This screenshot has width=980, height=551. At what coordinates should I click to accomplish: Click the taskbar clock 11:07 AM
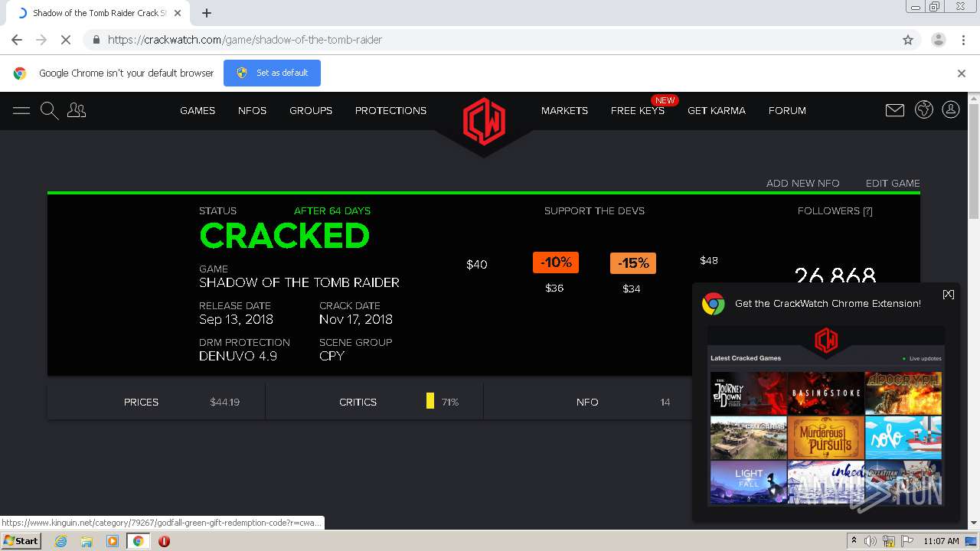click(941, 541)
